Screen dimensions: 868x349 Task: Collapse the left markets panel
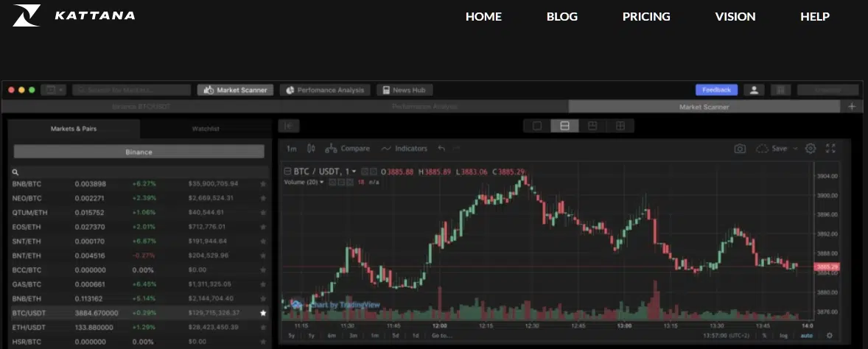[x=289, y=126]
